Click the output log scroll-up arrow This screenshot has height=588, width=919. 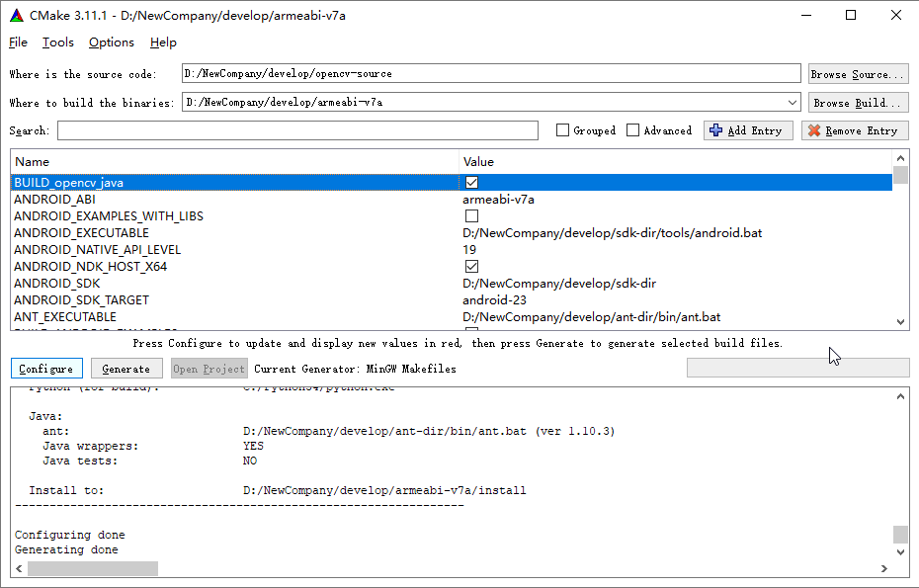point(901,397)
